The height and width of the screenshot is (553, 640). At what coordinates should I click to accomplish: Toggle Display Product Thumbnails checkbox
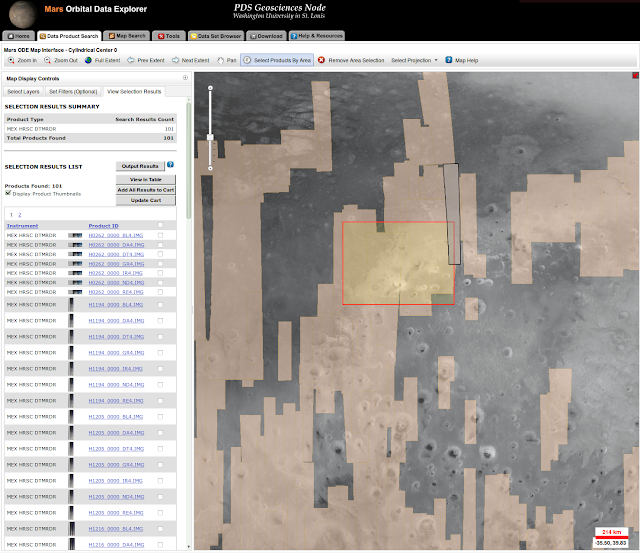coord(8,193)
